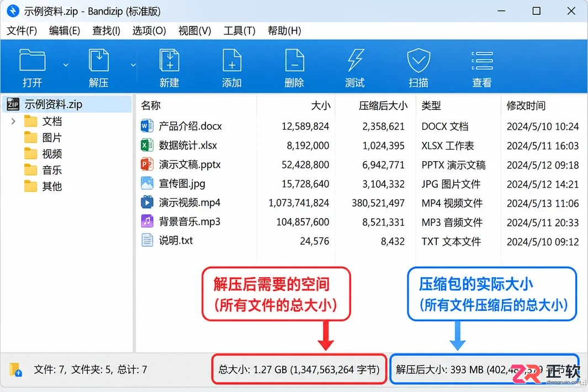
Task: Open dropdown arrow next to 打开
Action: [x=66, y=65]
